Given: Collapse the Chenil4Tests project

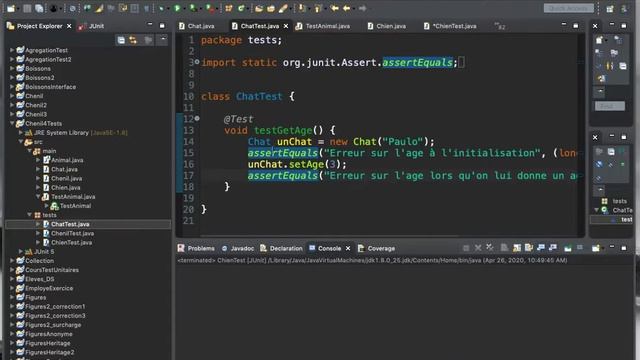Looking at the screenshot, I should (x=12, y=123).
